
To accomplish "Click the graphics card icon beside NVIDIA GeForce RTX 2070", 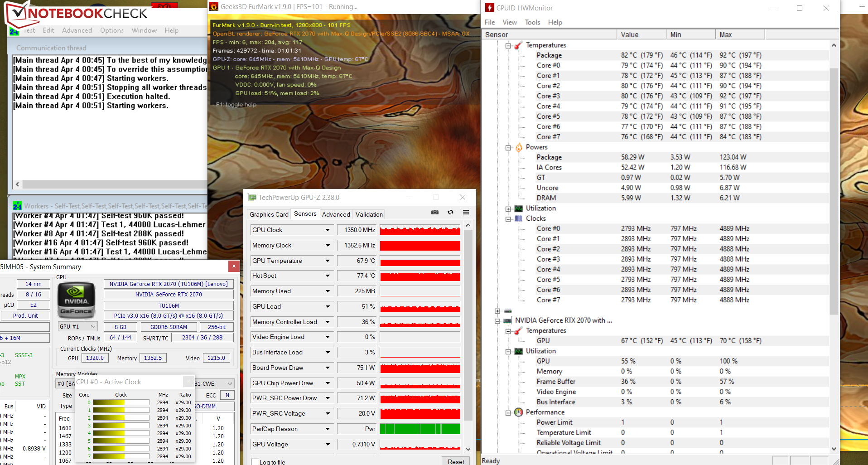I will pyautogui.click(x=508, y=320).
